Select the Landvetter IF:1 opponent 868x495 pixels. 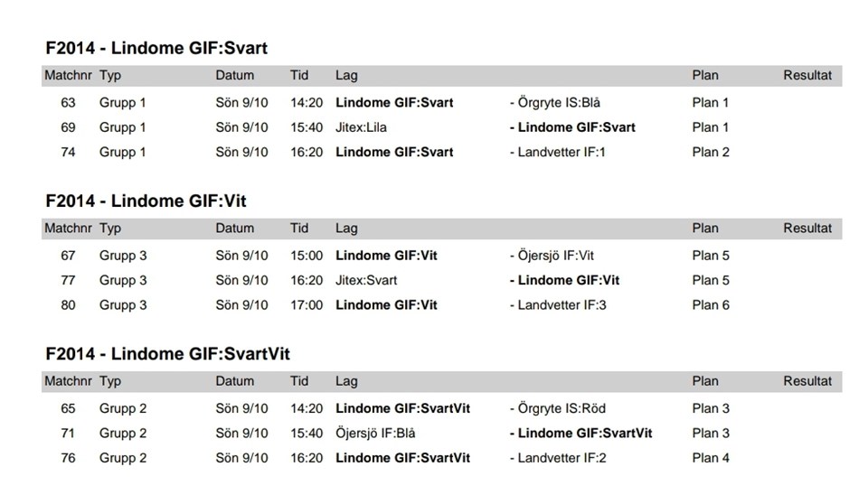pyautogui.click(x=561, y=152)
